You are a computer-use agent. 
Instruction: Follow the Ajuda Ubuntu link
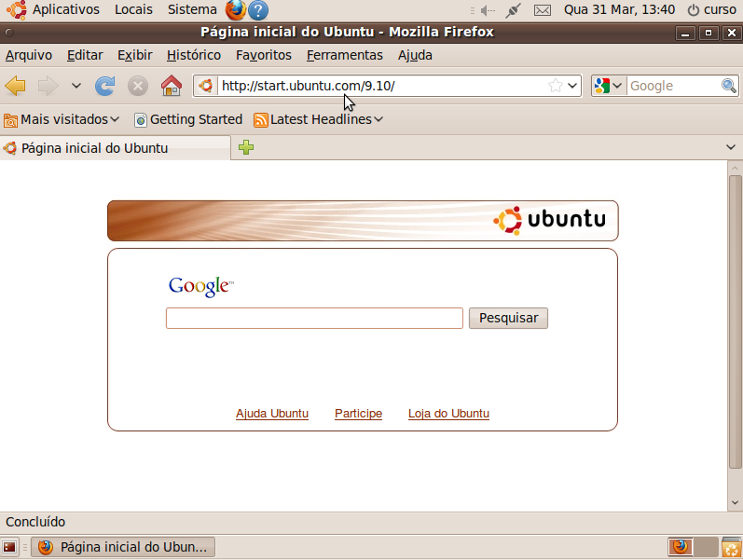[x=272, y=414]
